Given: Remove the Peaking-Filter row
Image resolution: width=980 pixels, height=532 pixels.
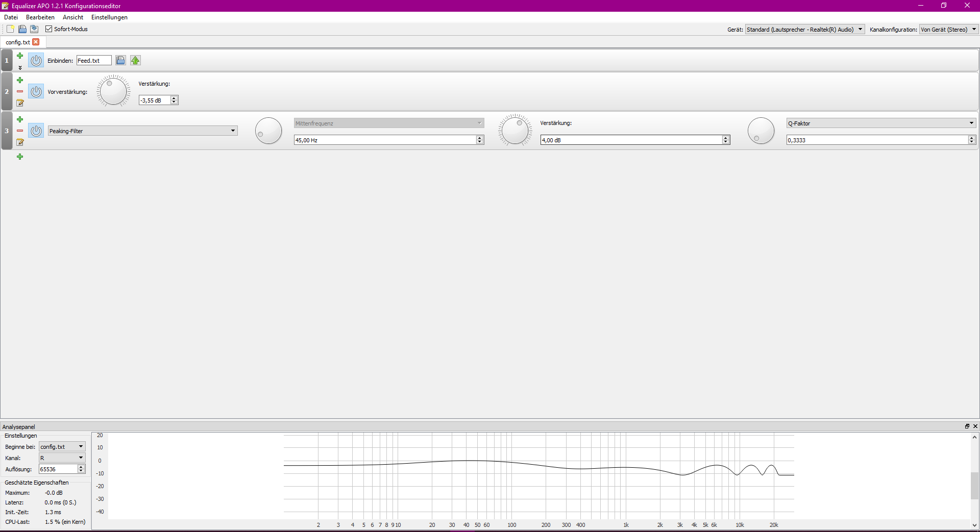Looking at the screenshot, I should 19,130.
